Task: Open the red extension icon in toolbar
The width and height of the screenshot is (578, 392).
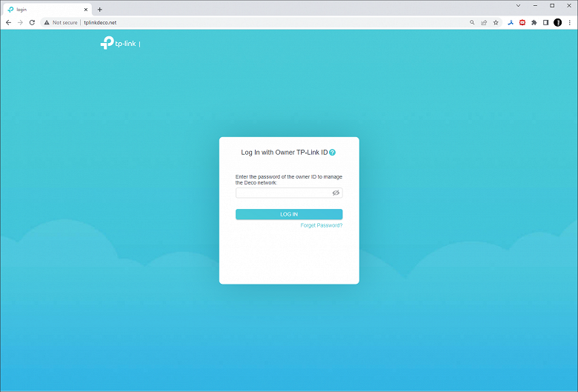Action: pos(522,22)
